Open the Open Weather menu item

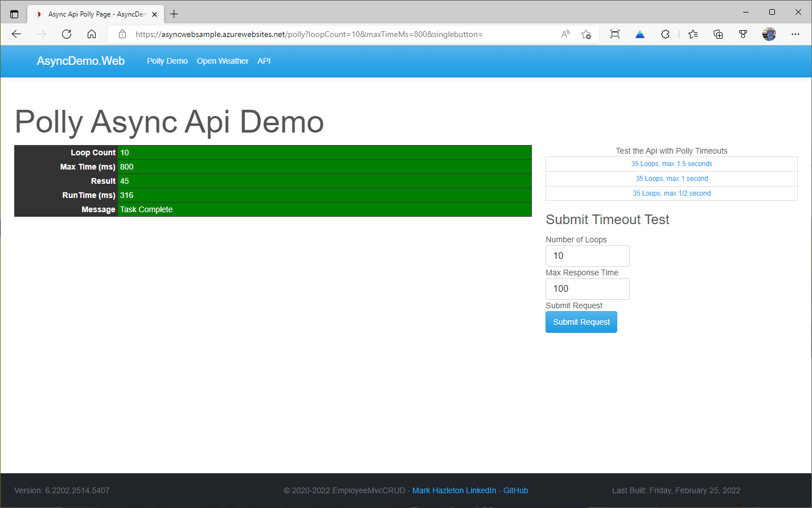[223, 61]
